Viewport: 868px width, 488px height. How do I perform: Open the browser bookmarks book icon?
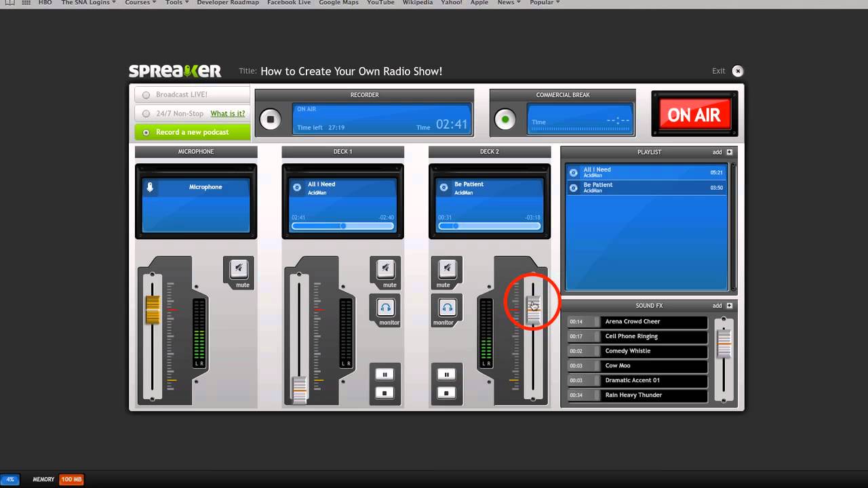pos(9,3)
